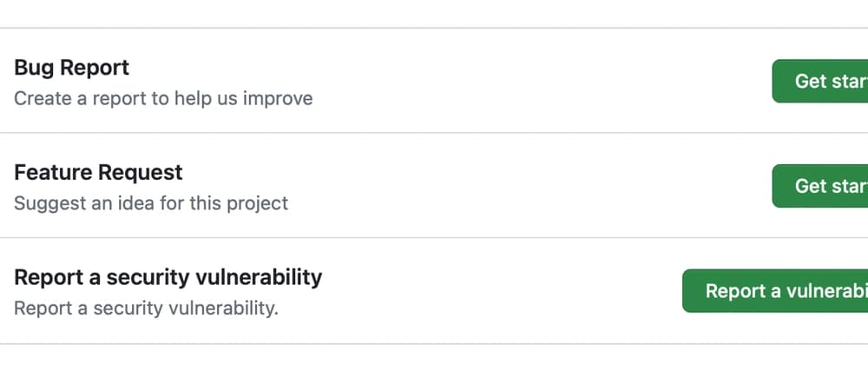This screenshot has width=868, height=365.
Task: Click the gray 'Report a security vulnerability.' description
Action: click(x=146, y=308)
